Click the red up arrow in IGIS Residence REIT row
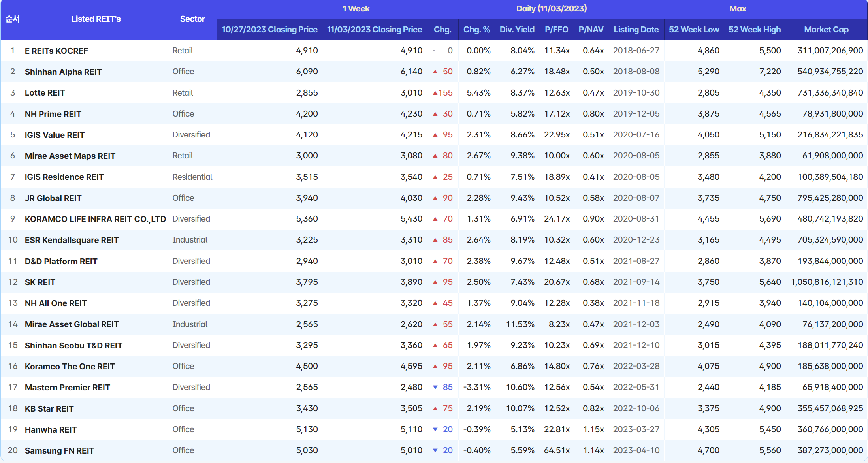 [435, 177]
